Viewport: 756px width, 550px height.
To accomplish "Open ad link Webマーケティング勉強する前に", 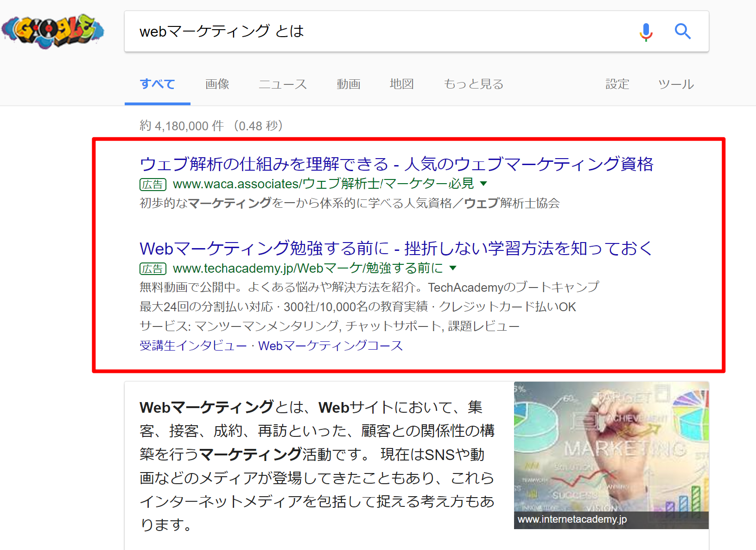I will [396, 249].
